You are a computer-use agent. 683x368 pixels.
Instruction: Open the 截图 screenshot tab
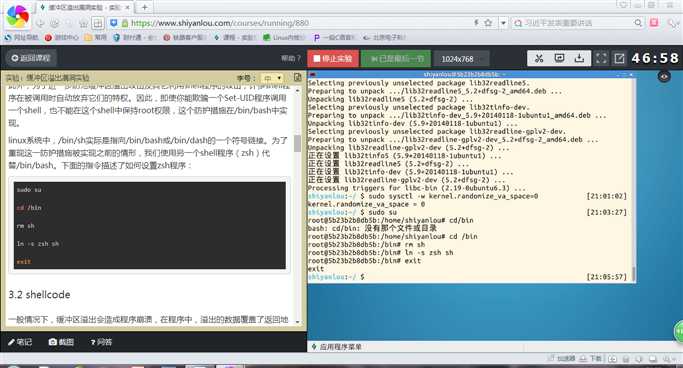click(x=61, y=342)
